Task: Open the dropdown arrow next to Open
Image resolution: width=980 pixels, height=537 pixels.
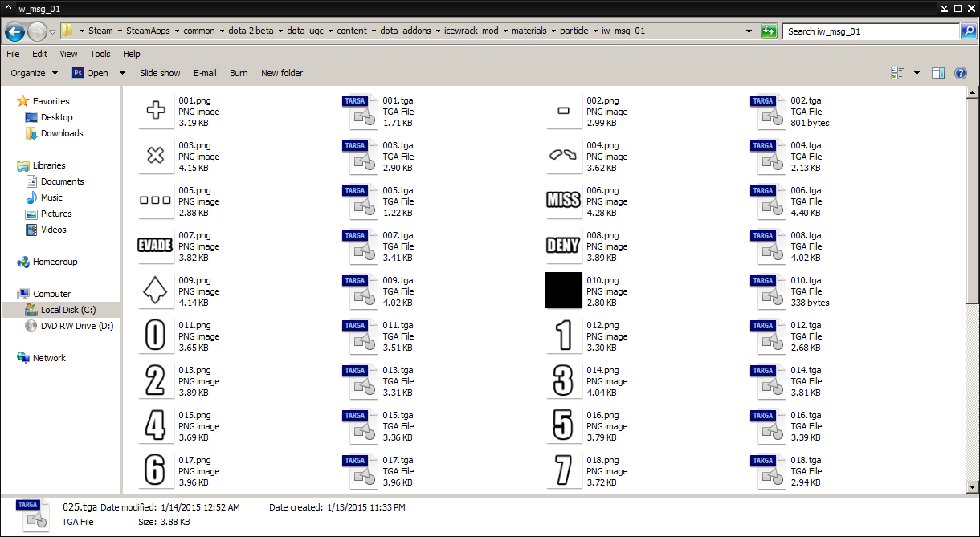Action: pyautogui.click(x=122, y=73)
